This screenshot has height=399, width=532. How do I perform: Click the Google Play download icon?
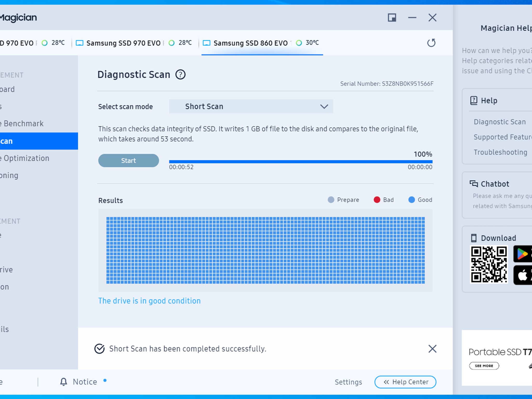pos(523,253)
